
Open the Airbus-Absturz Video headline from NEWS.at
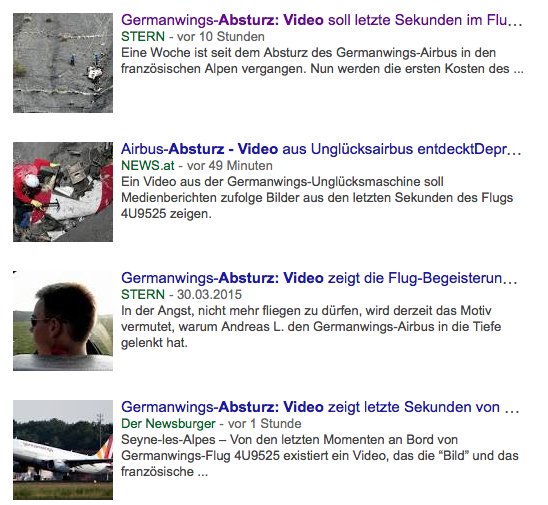point(321,149)
